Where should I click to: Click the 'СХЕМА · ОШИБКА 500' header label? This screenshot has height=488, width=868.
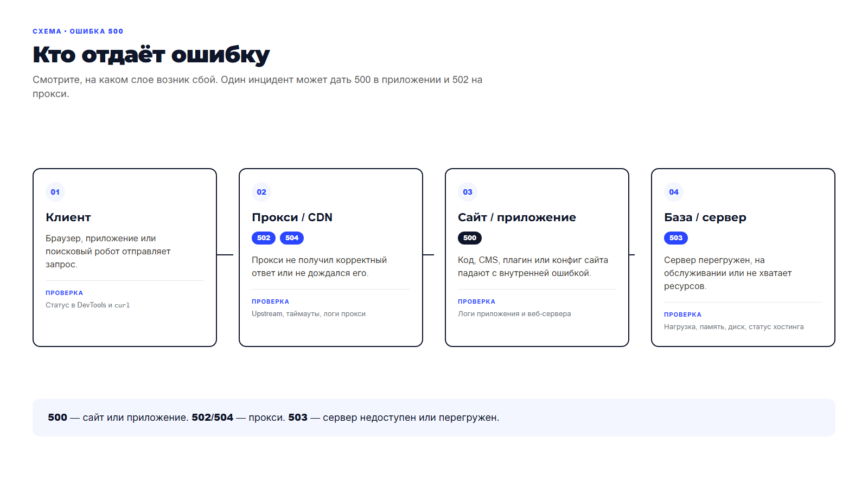pos(78,31)
